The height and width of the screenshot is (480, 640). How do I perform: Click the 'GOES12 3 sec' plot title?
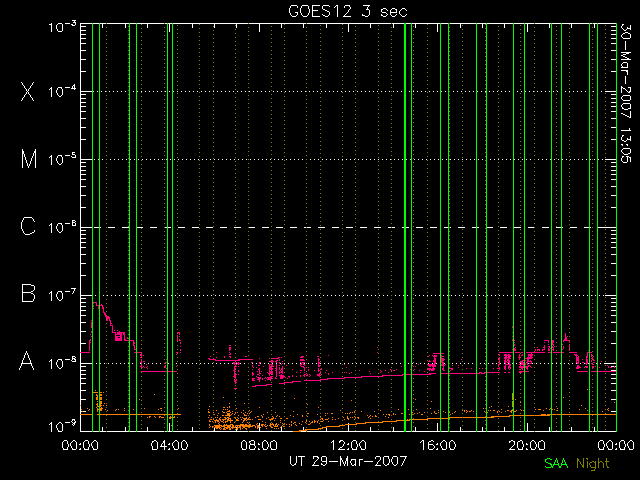point(348,11)
